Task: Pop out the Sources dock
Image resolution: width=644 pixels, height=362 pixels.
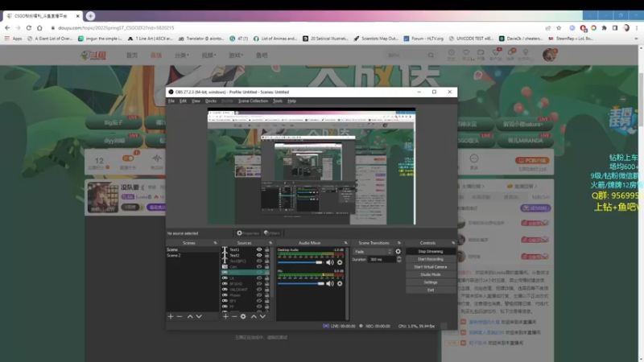Action: coord(270,243)
